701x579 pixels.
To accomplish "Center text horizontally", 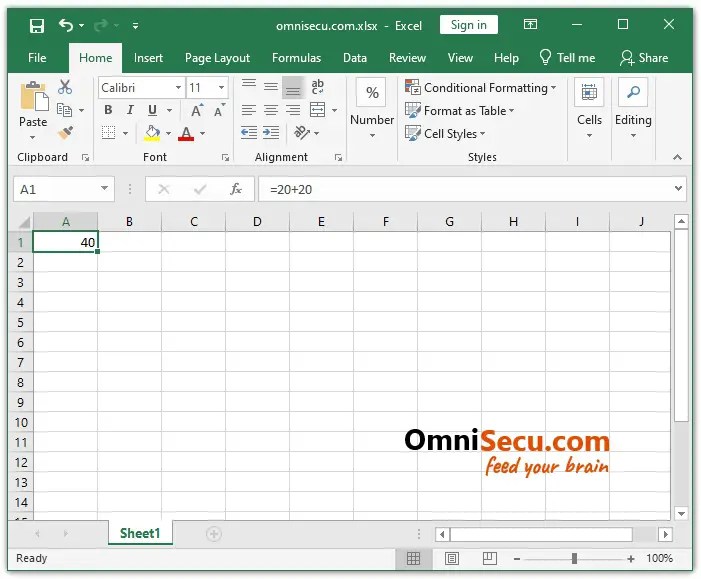I will [271, 110].
